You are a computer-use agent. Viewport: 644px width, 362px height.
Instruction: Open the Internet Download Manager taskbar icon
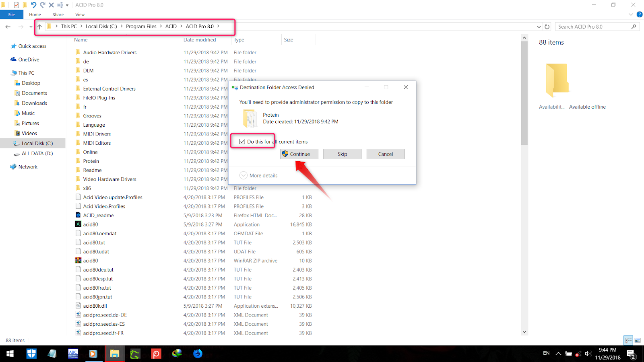click(x=177, y=354)
